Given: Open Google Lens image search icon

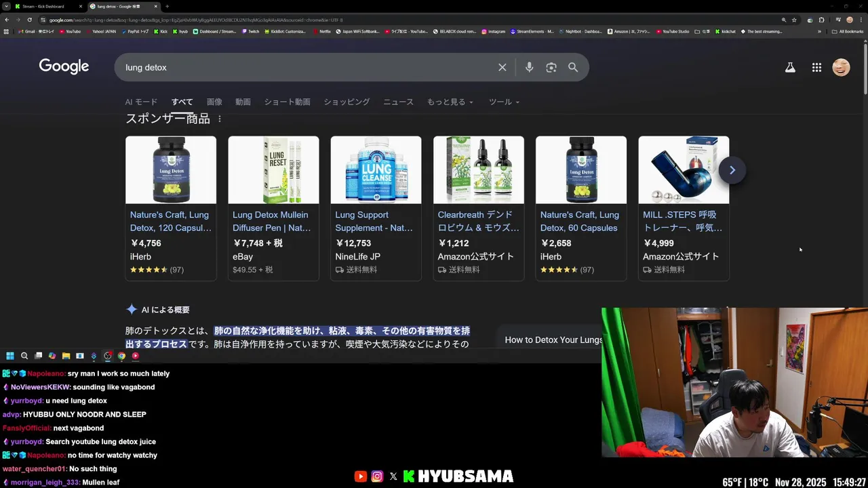Looking at the screenshot, I should [x=551, y=67].
